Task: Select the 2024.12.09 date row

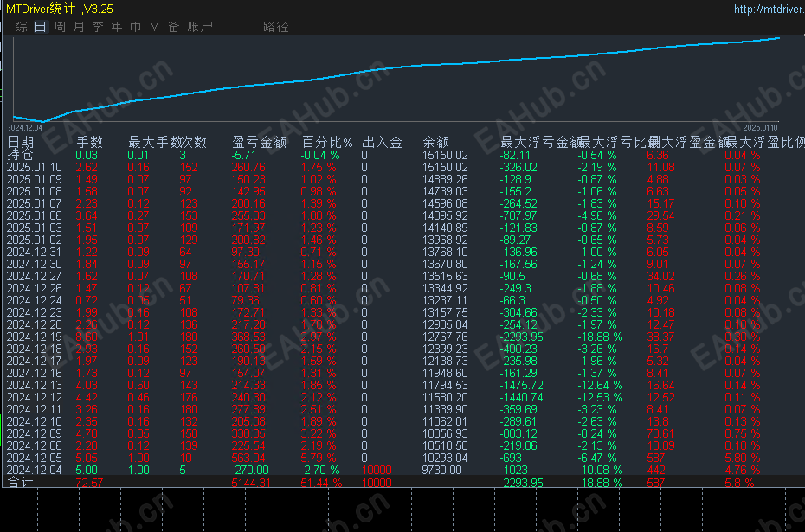Action: pyautogui.click(x=34, y=434)
